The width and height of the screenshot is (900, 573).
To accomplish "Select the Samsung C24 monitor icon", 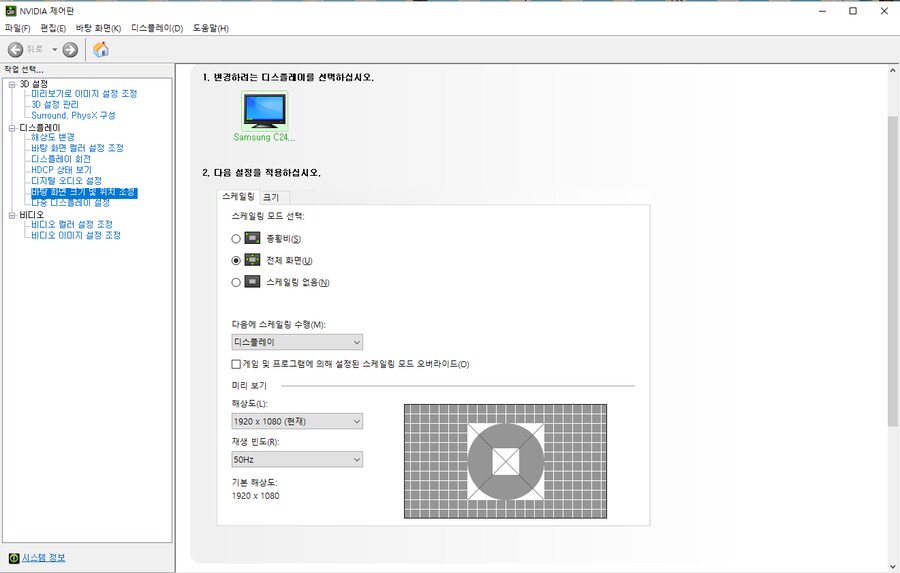I will click(x=264, y=111).
